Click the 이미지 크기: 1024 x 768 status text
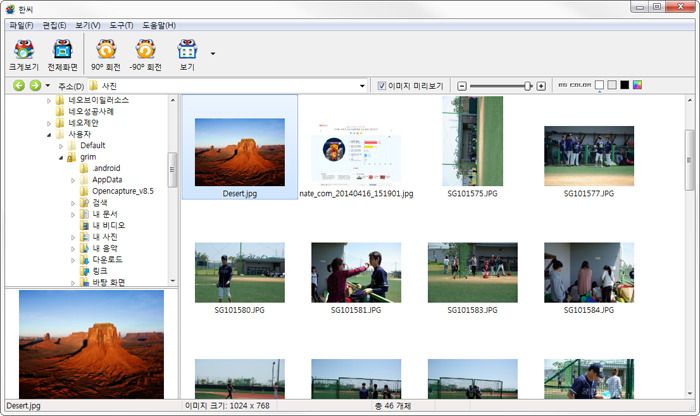The width and height of the screenshot is (700, 416). pos(227,406)
